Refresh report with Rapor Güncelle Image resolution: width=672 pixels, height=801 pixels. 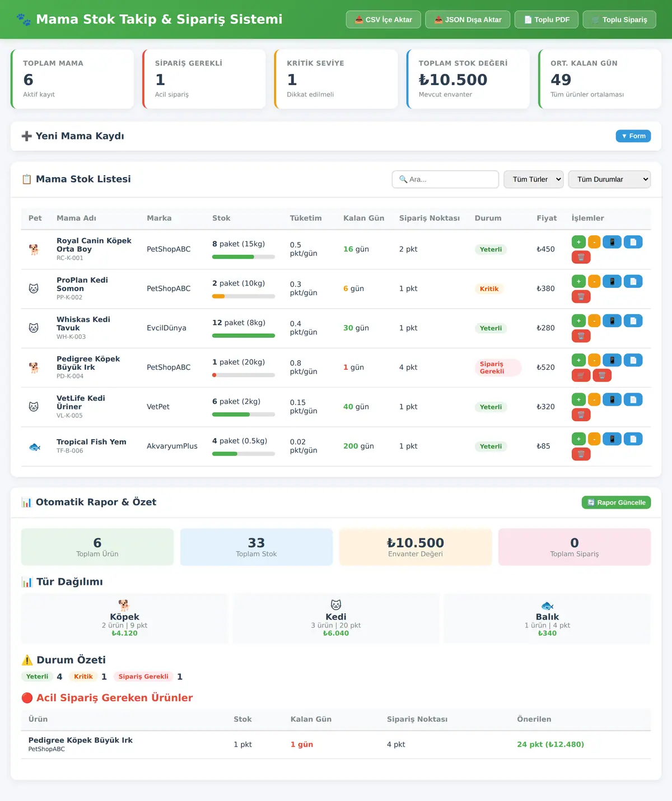coord(616,502)
